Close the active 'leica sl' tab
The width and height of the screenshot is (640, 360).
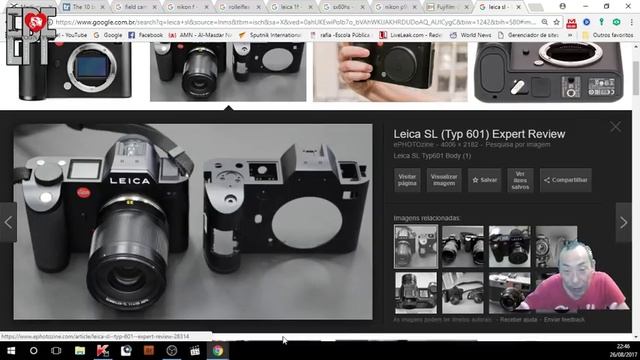pyautogui.click(x=518, y=7)
